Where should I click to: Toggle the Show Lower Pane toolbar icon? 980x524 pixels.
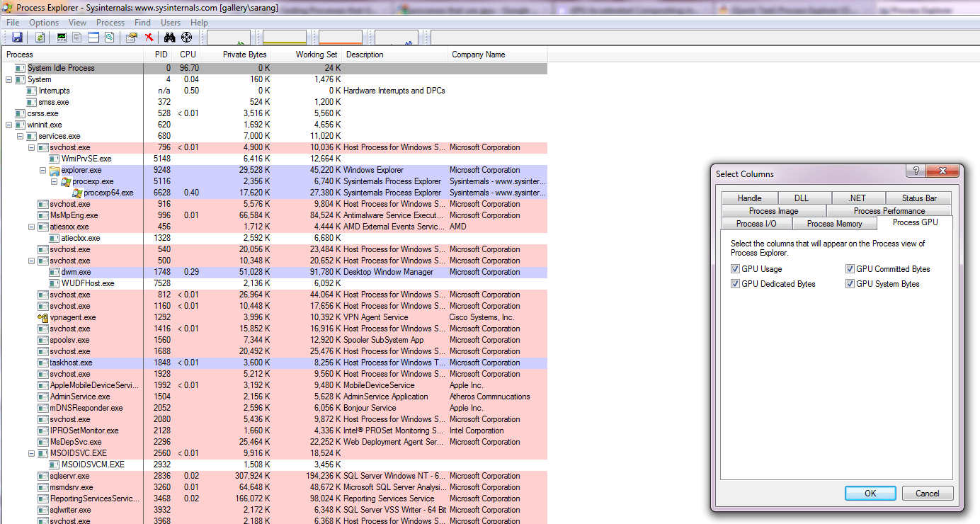point(93,38)
